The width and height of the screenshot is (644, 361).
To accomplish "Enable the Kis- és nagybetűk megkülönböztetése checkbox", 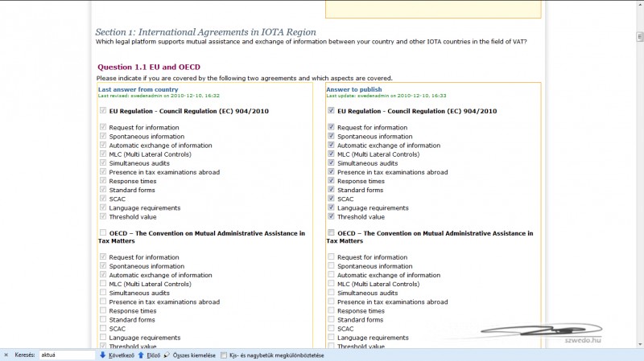I will [x=224, y=355].
